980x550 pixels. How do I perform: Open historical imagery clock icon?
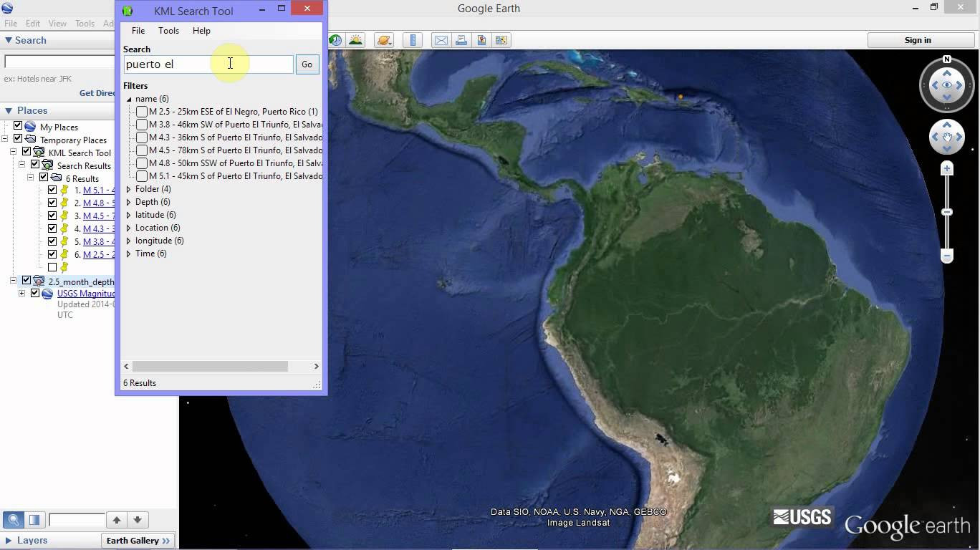click(335, 40)
